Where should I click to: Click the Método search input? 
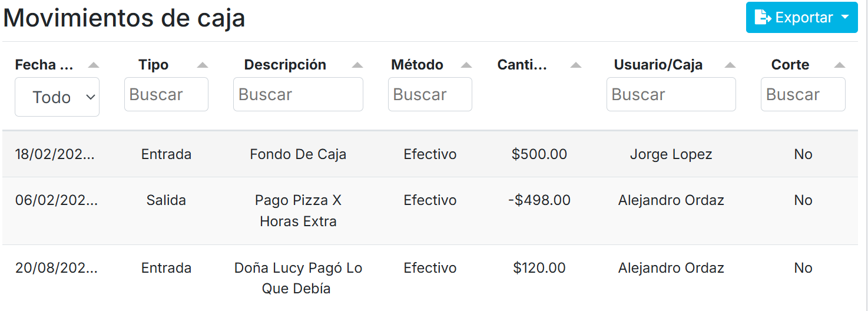pyautogui.click(x=430, y=94)
